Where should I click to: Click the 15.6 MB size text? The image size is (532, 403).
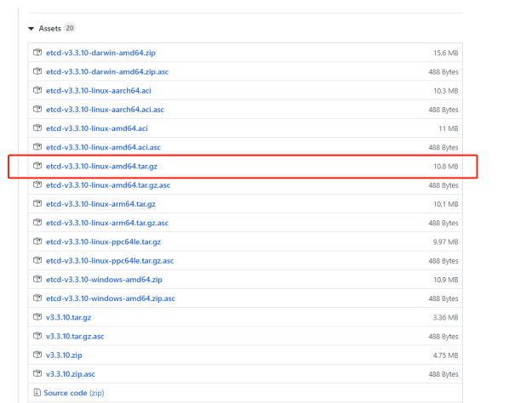pos(445,53)
